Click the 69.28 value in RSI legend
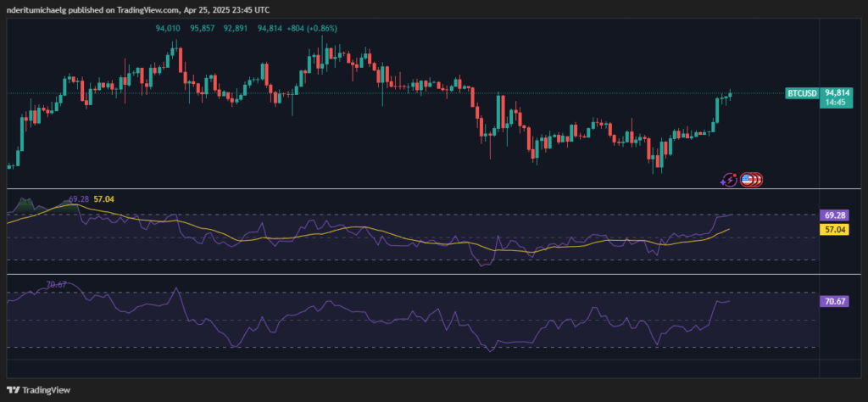Viewport: 868px width, 402px height. point(79,198)
